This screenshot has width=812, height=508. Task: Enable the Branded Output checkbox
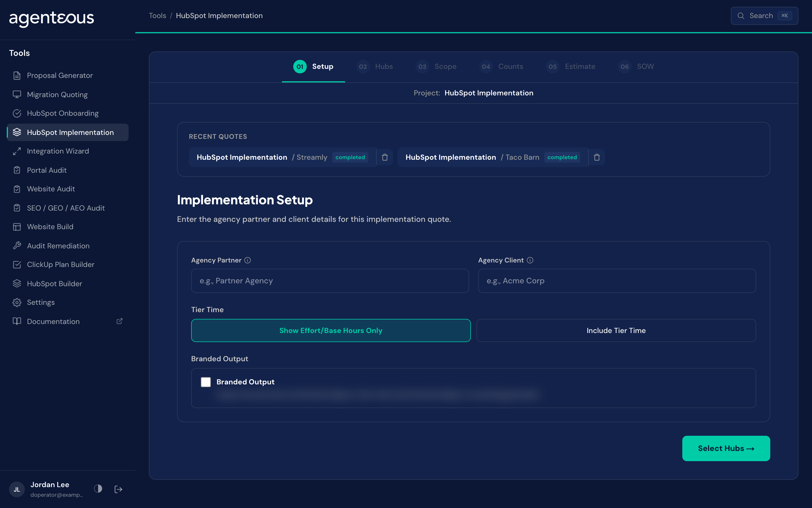point(206,382)
